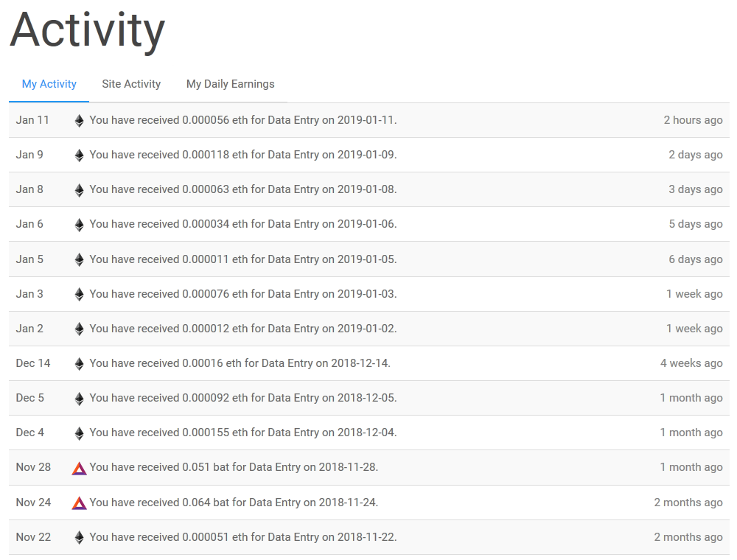Open the My Activity tab

click(49, 84)
